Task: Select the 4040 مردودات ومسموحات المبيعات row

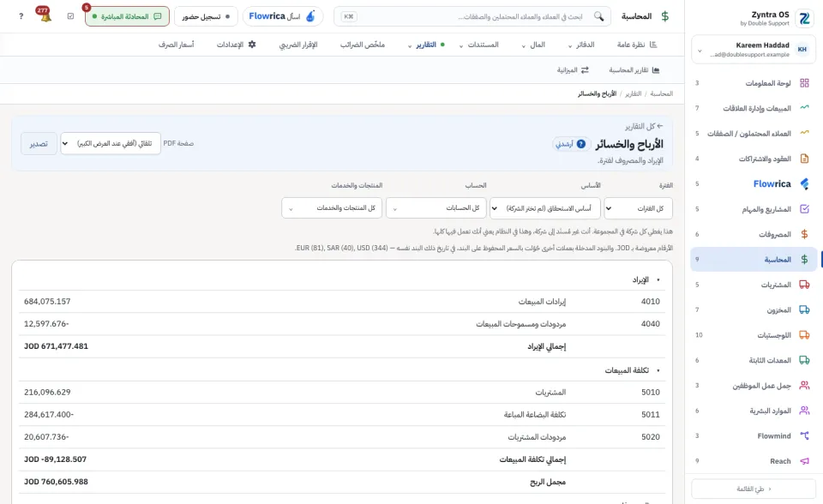Action: point(342,324)
